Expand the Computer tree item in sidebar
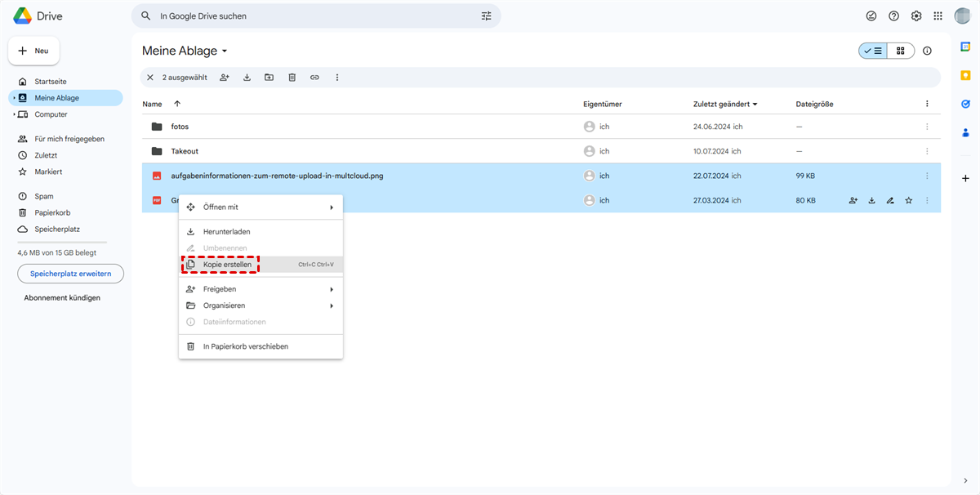The width and height of the screenshot is (980, 495). [14, 114]
